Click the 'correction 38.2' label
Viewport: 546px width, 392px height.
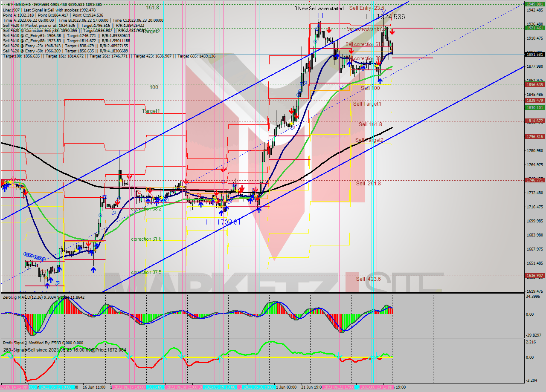(146, 209)
